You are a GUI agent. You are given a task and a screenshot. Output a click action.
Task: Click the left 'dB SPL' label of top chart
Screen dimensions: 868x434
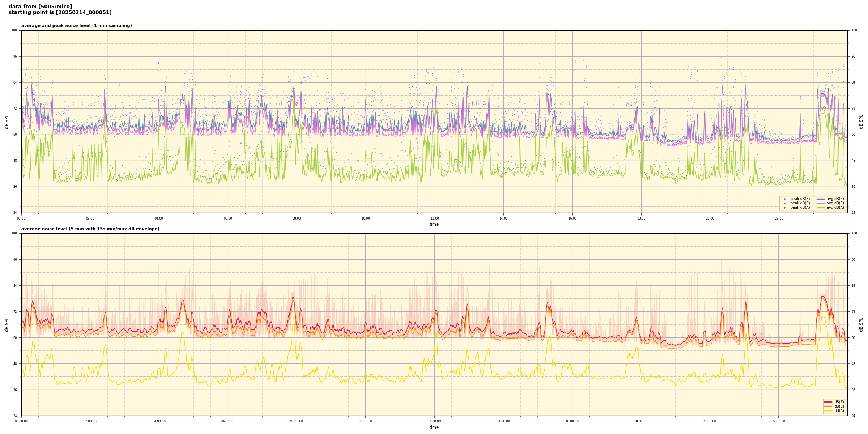coord(7,122)
